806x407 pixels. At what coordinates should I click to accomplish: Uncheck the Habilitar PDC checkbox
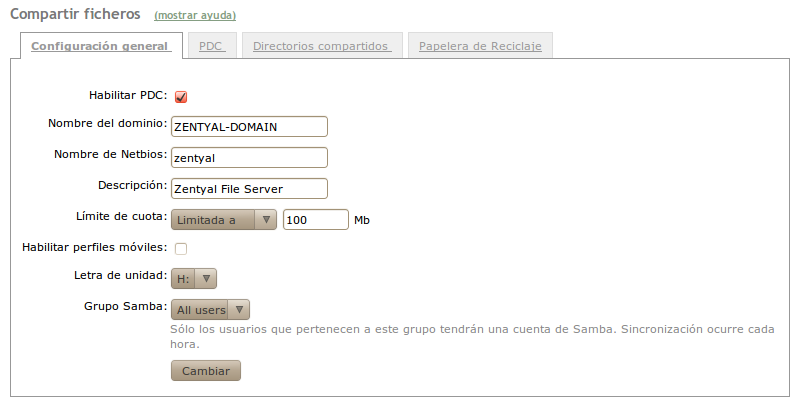point(181,97)
